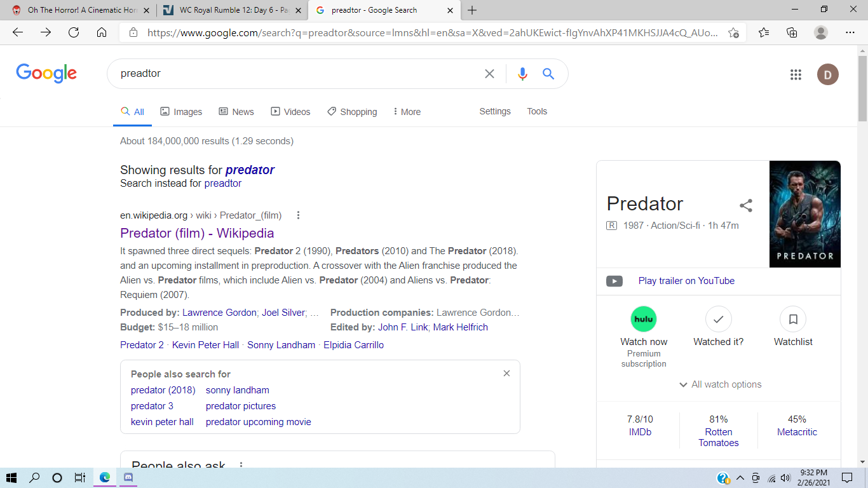
Task: Add this page to favorites star icon
Action: (733, 32)
